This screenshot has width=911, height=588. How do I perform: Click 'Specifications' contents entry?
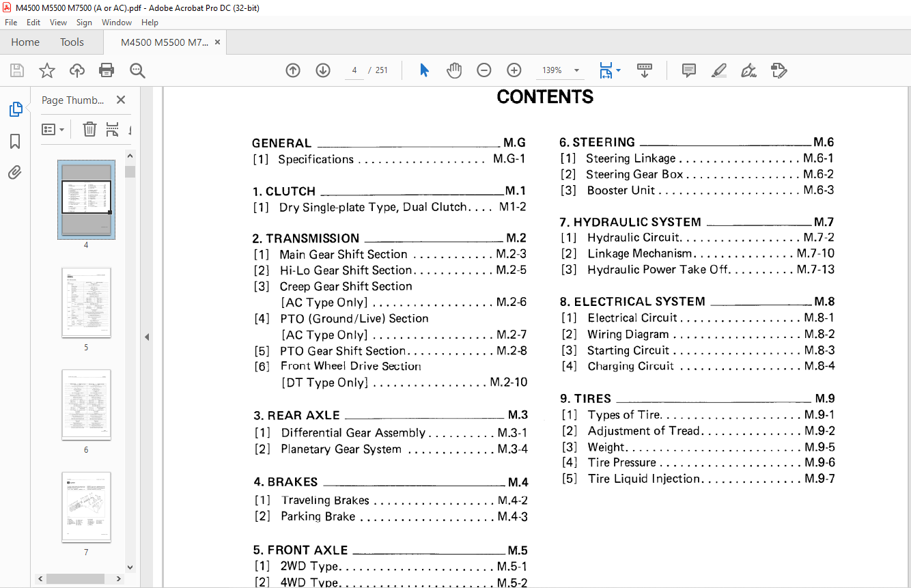316,159
